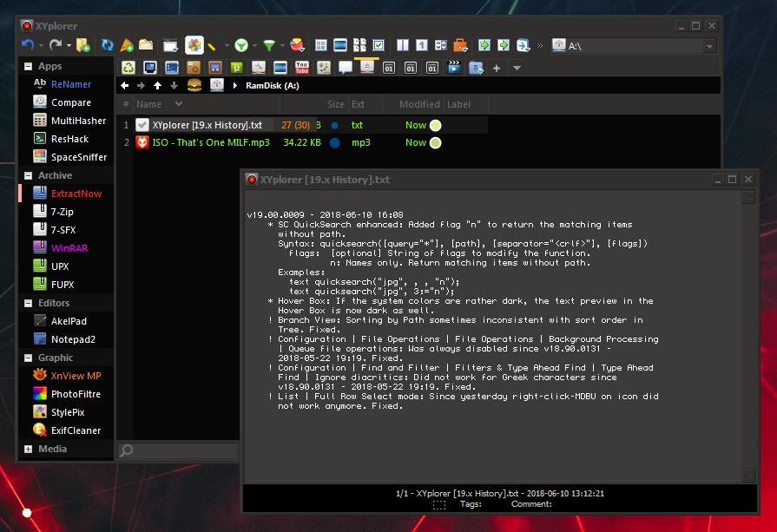Click the New Folder icon with plus
Screen dimensions: 777x532
[x=83, y=45]
